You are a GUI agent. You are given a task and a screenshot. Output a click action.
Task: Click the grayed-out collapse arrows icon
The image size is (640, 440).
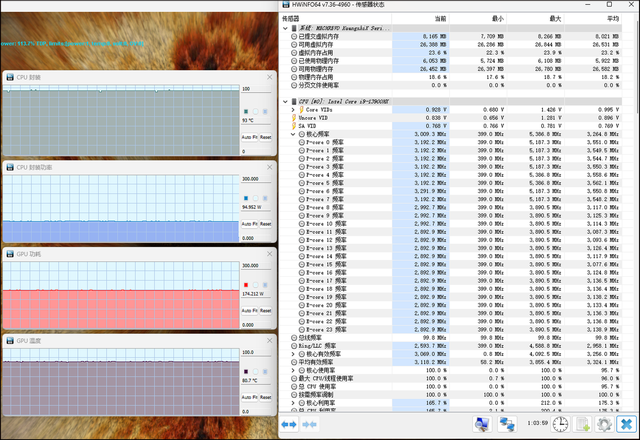click(311, 424)
